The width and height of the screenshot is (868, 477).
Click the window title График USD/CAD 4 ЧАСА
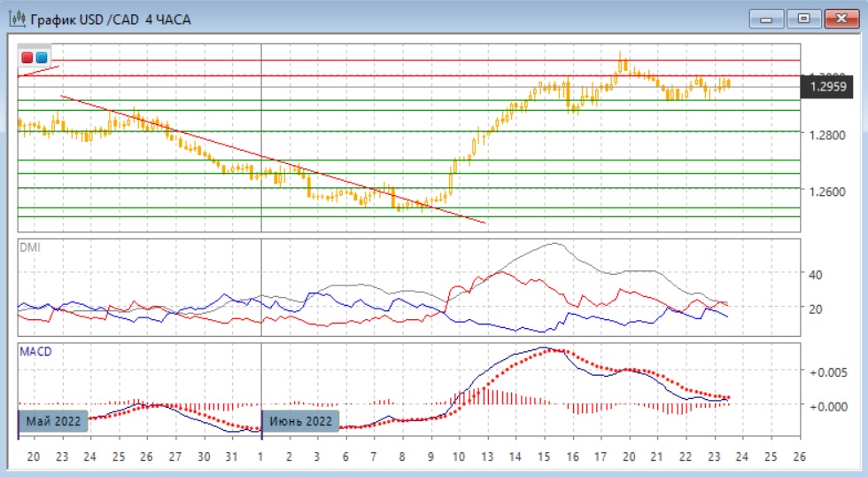tap(111, 19)
